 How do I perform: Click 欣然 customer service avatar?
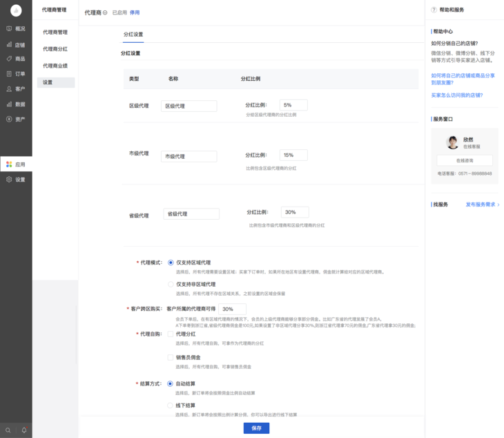click(453, 142)
